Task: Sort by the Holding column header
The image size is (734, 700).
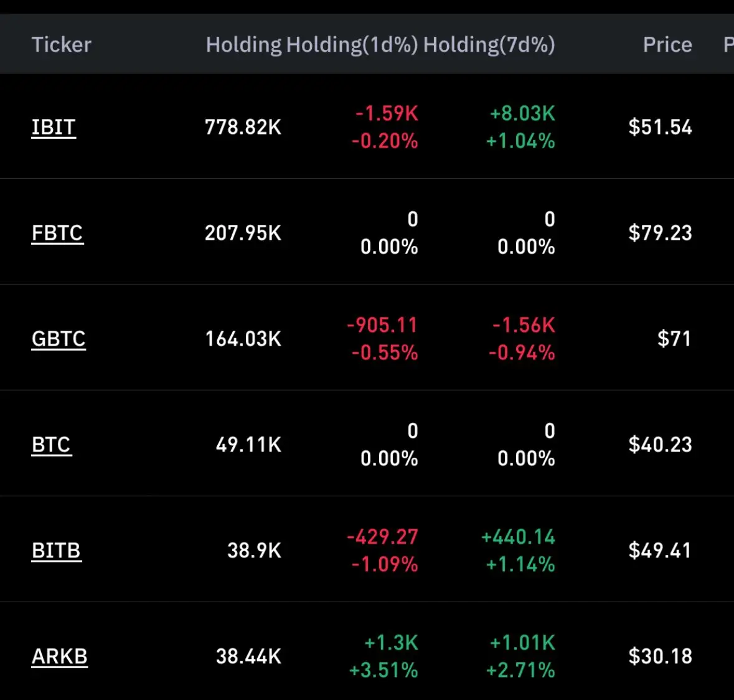Action: (x=243, y=45)
